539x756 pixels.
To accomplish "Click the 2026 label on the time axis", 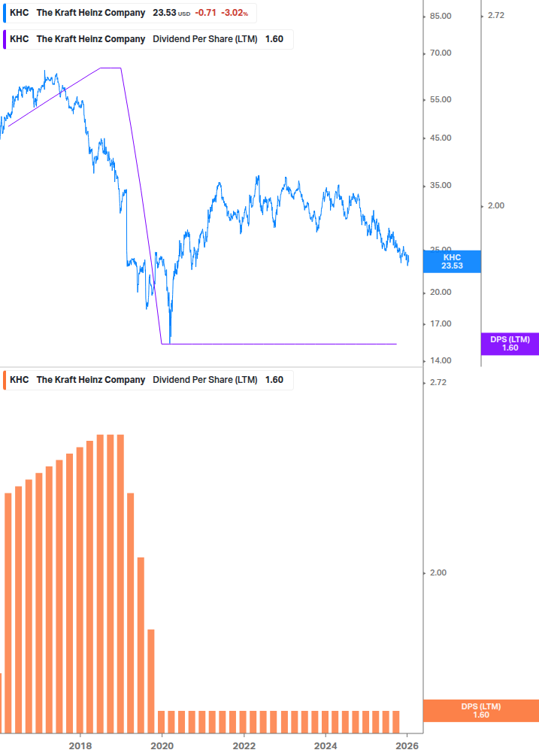I will coord(407,745).
